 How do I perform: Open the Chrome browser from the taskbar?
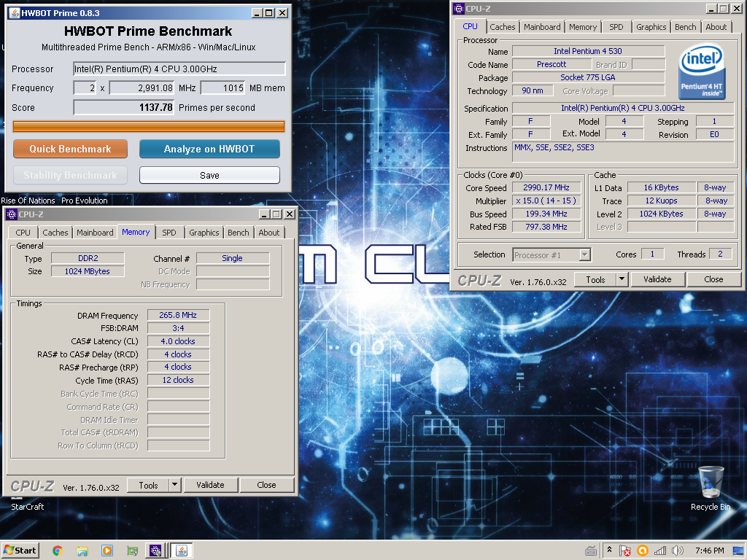[58, 551]
